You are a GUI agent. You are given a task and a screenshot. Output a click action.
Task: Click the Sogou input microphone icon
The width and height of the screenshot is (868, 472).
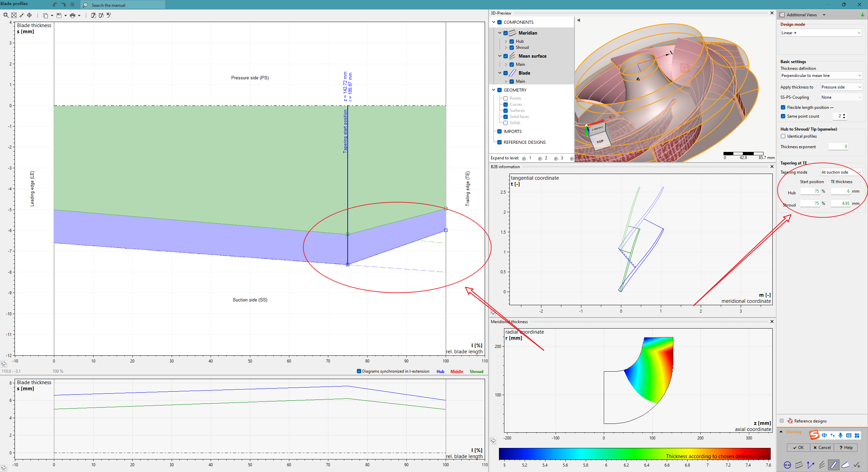[840, 435]
